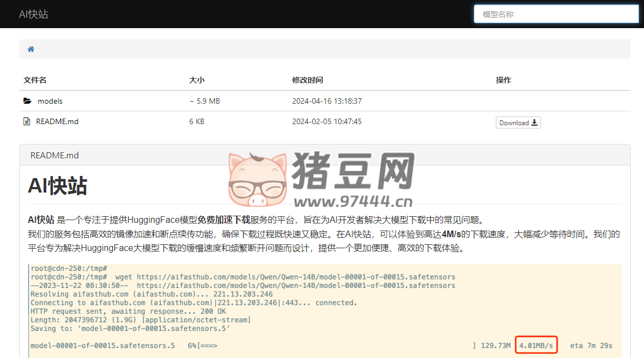Viewport: 644px width, 358px height.
Task: Click the 文件名 column header
Action: point(35,80)
